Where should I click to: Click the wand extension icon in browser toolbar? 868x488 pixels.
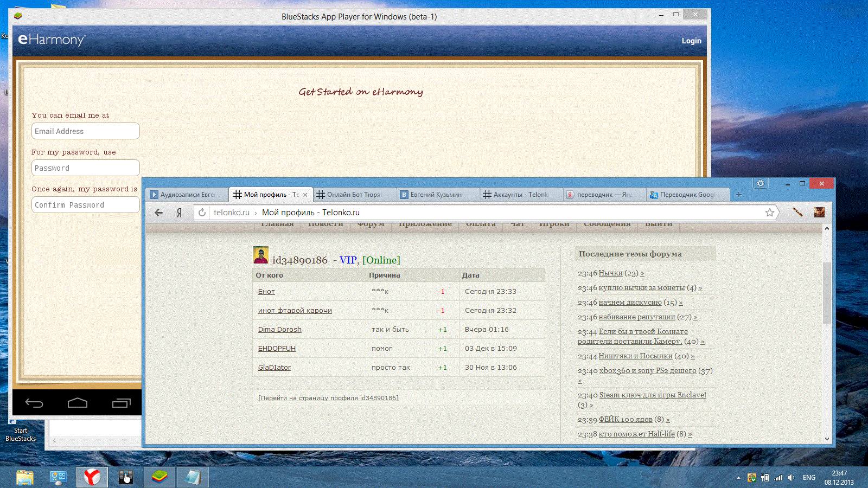point(797,212)
